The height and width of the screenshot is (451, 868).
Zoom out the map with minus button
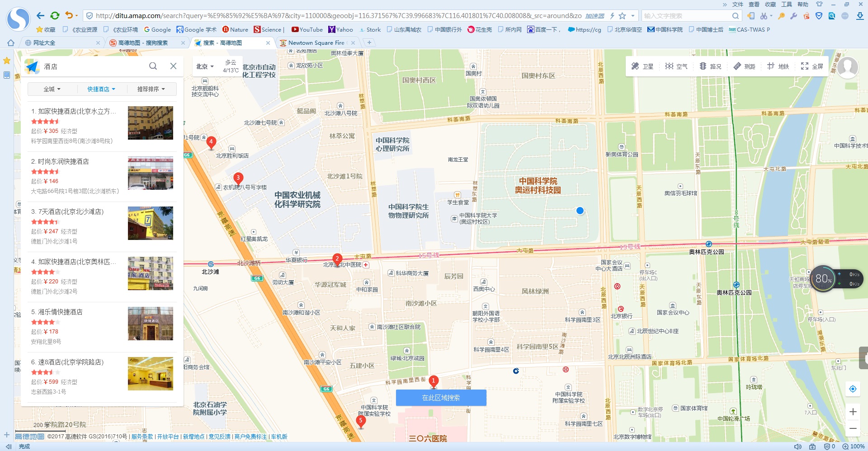[853, 428]
